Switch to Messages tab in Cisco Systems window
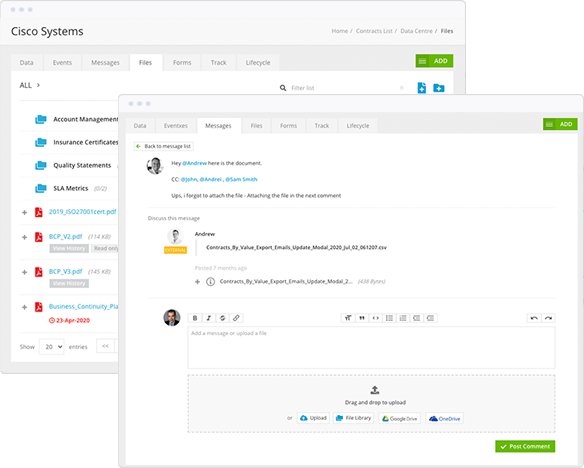This screenshot has width=584, height=468. [x=105, y=63]
